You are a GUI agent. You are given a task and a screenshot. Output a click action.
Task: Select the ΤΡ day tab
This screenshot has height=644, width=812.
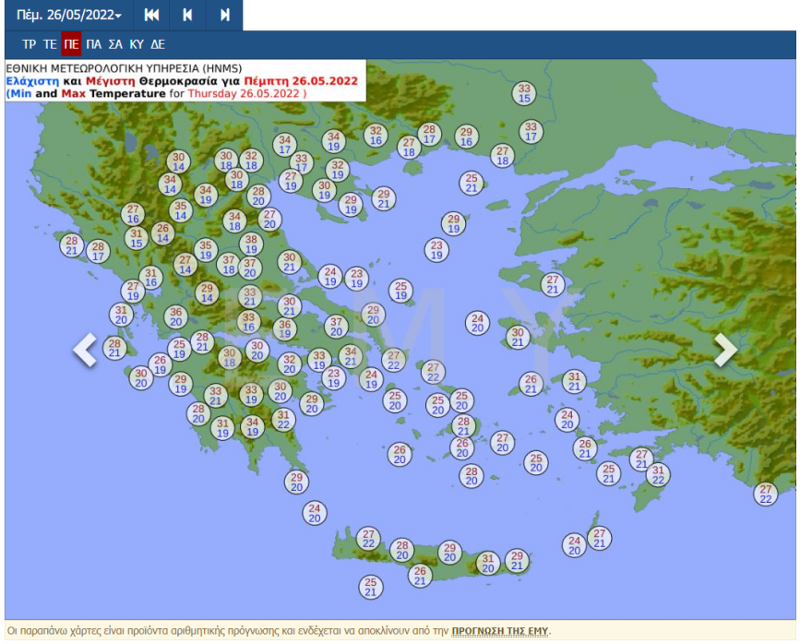[30, 44]
